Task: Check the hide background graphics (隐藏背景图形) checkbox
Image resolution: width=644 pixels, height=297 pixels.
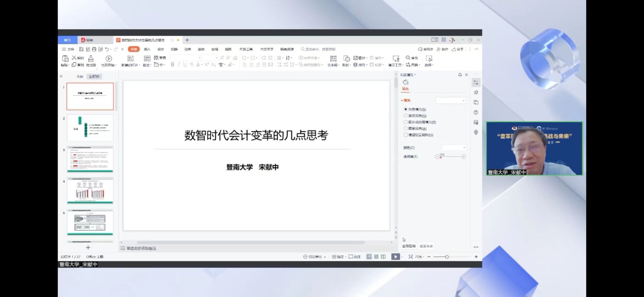Action: coord(406,135)
